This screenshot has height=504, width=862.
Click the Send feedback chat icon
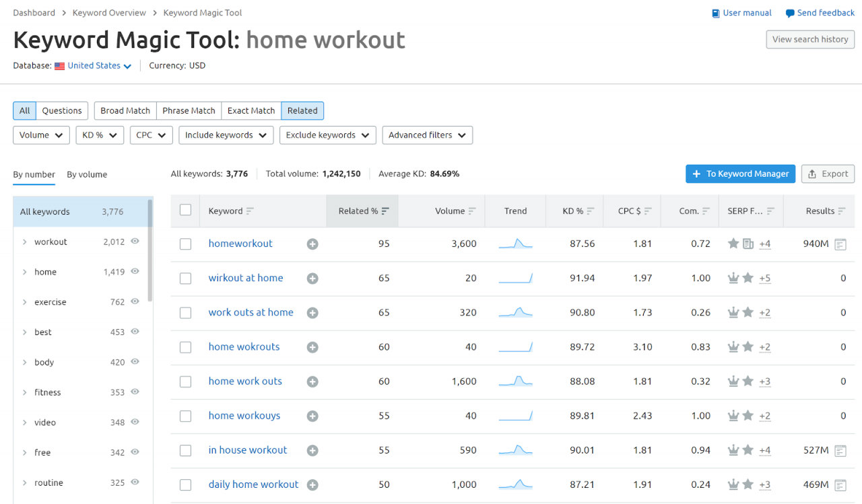coord(790,13)
